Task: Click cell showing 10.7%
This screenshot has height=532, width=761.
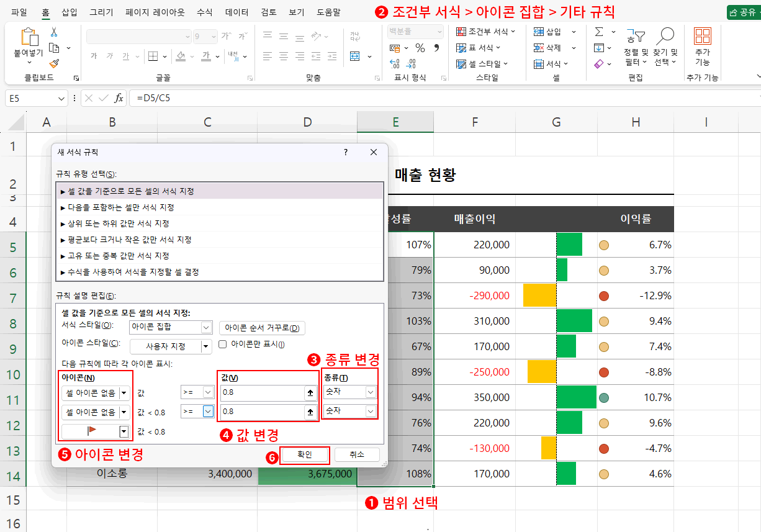Action: 636,397
